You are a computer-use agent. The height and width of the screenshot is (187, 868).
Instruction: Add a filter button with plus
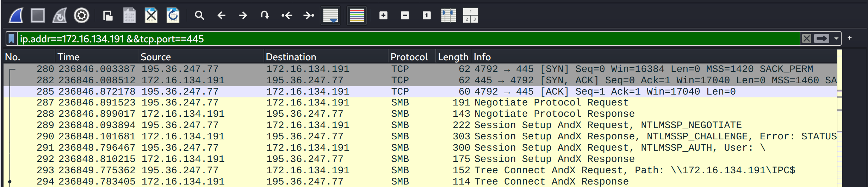[x=850, y=38]
